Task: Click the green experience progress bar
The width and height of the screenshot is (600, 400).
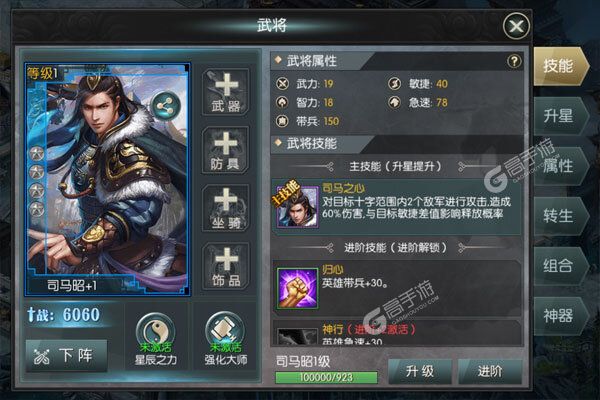Action: pyautogui.click(x=326, y=377)
